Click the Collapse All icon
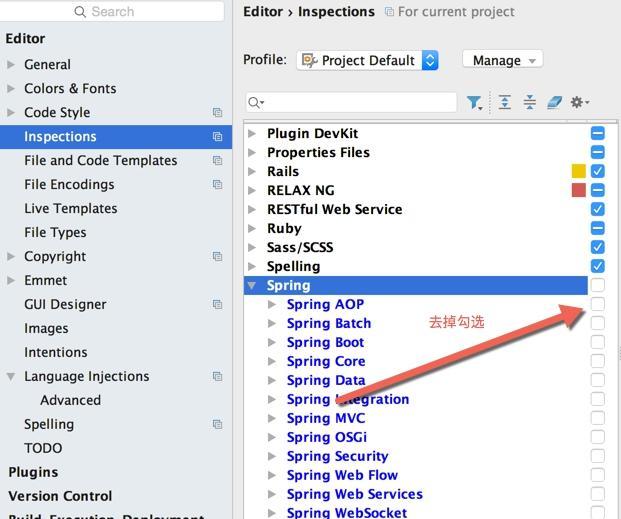The height and width of the screenshot is (519, 621). [529, 103]
